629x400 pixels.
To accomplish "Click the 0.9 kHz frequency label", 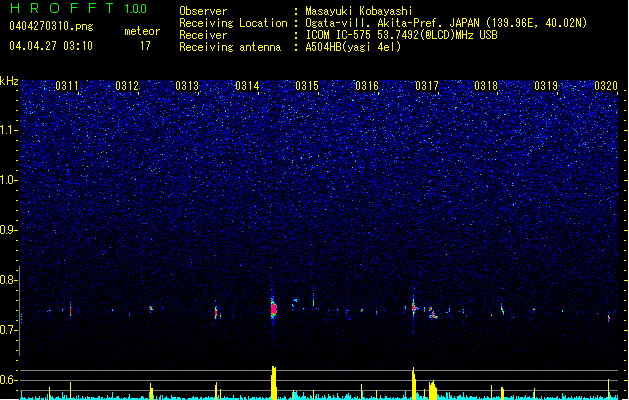I will click(9, 230).
